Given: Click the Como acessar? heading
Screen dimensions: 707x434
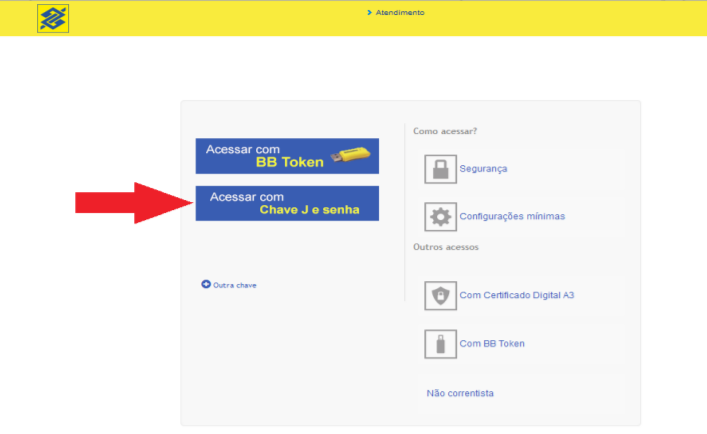Looking at the screenshot, I should (x=445, y=131).
